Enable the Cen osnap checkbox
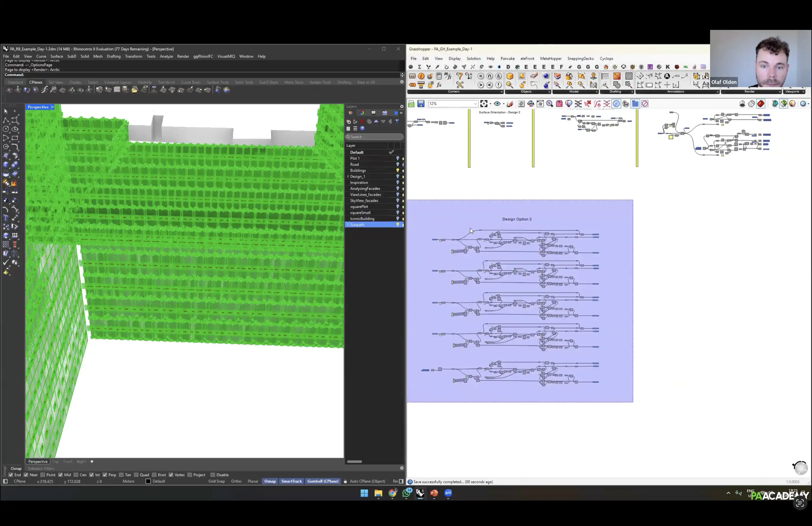The width and height of the screenshot is (812, 526). [76, 475]
